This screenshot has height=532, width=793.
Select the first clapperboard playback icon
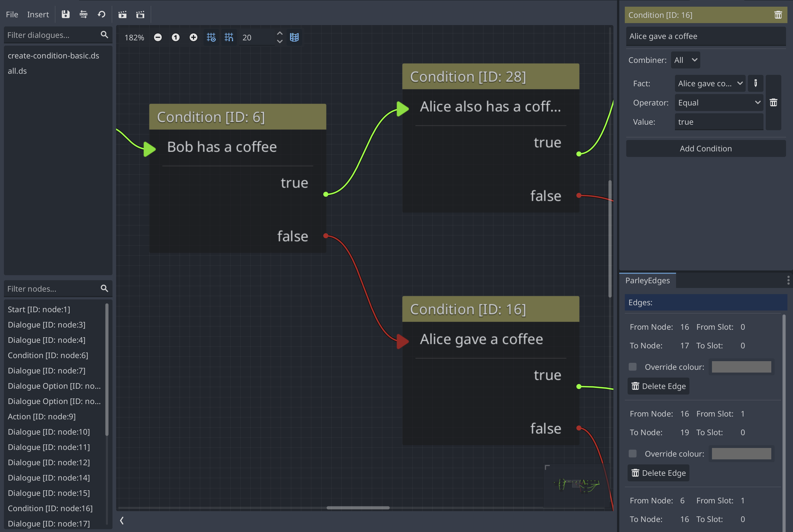tap(123, 14)
